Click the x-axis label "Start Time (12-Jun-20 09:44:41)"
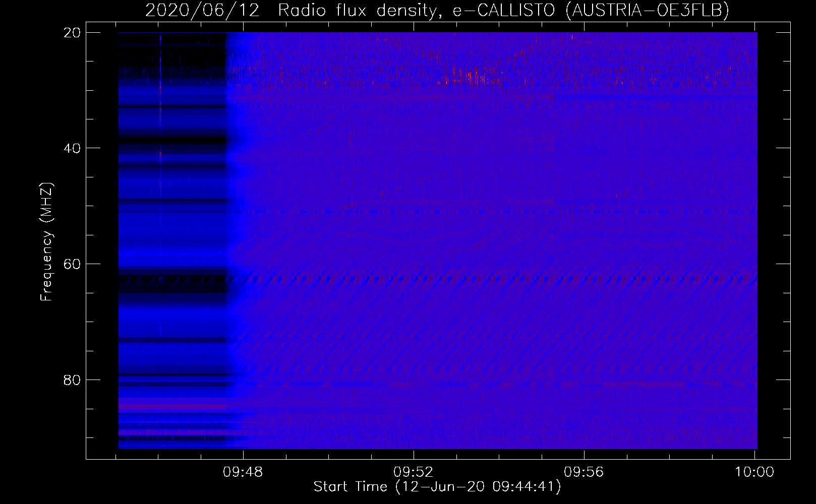This screenshot has height=504, width=816. (x=437, y=487)
